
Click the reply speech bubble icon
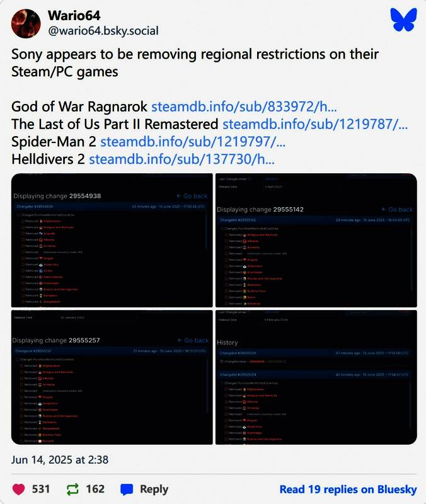pos(127,489)
